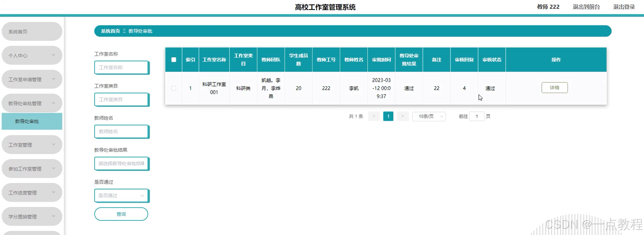
Task: Click the 索引 column header
Action: (x=190, y=60)
